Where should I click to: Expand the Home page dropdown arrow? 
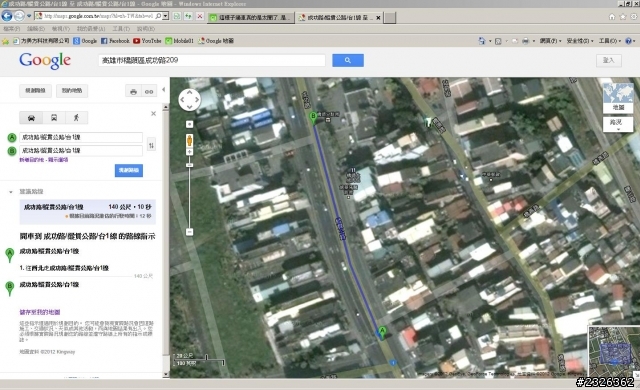(490, 41)
